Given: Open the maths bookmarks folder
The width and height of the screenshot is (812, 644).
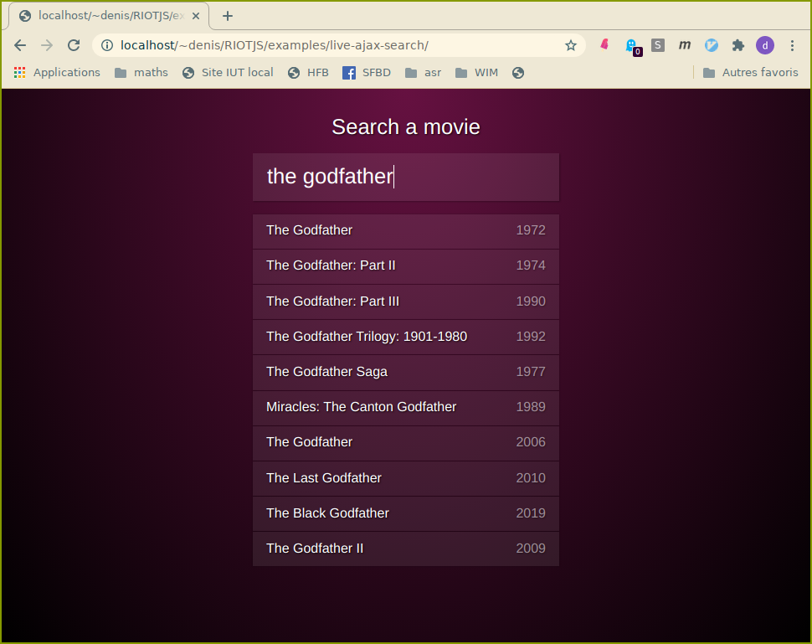Looking at the screenshot, I should (142, 72).
